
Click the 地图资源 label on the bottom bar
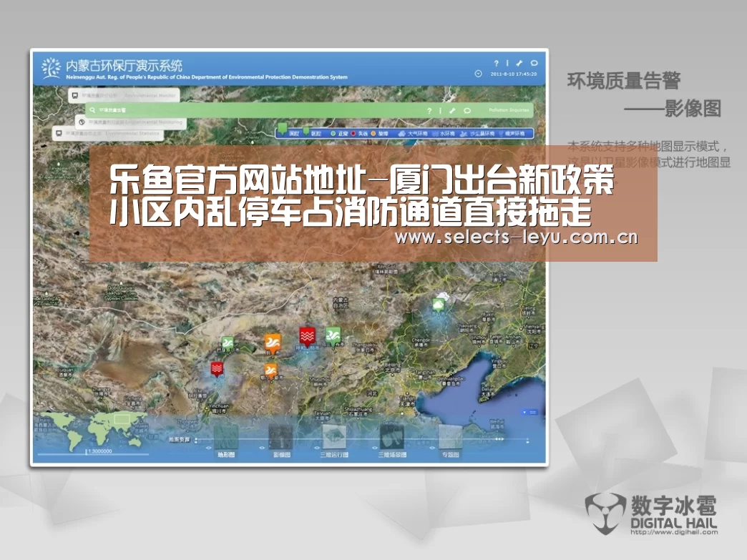point(179,440)
